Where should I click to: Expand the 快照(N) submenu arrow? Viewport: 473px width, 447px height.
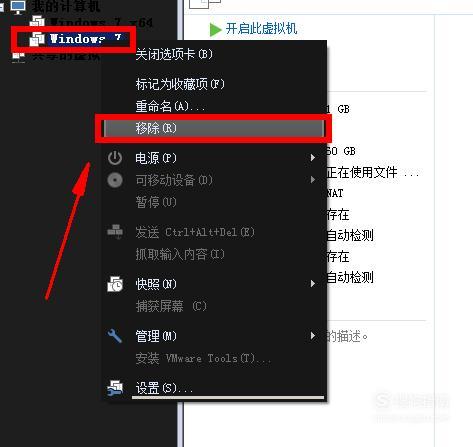[x=313, y=284]
